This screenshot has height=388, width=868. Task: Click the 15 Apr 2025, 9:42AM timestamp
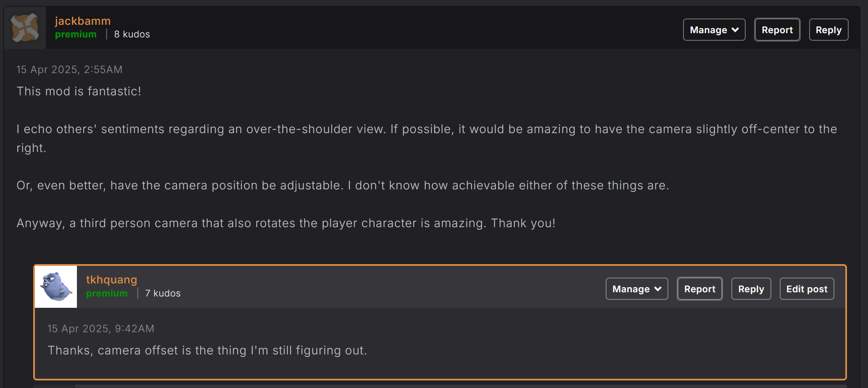[x=101, y=329]
